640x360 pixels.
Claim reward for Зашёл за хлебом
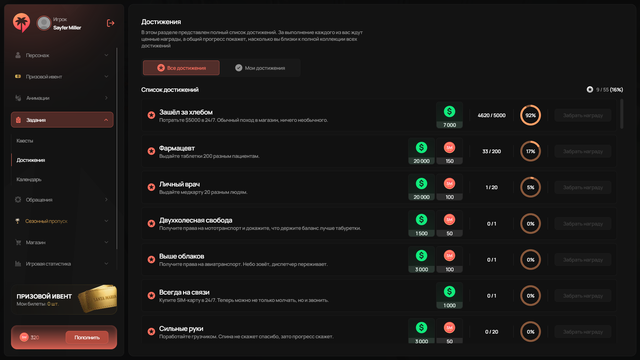[583, 116]
